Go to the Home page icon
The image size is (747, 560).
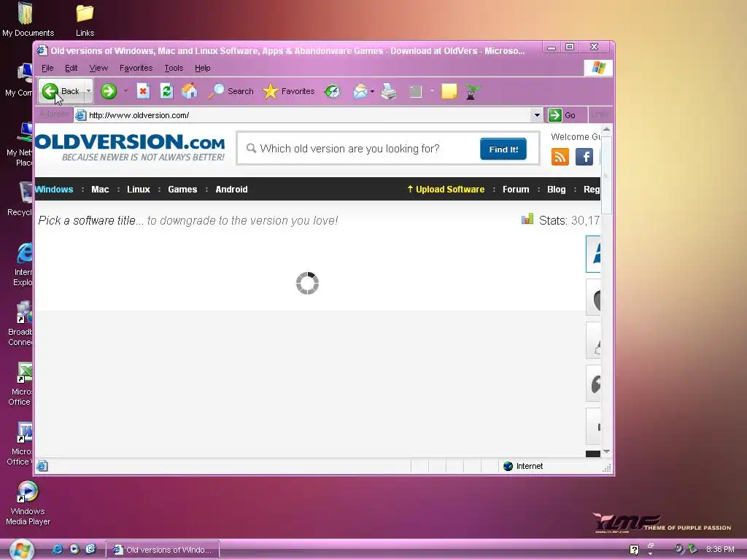click(x=189, y=91)
